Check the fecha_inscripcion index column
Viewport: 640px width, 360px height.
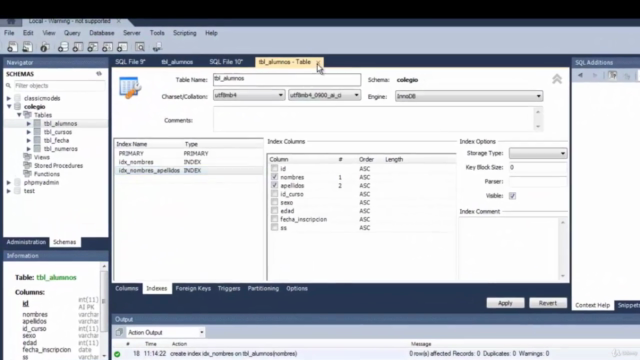coord(274,219)
